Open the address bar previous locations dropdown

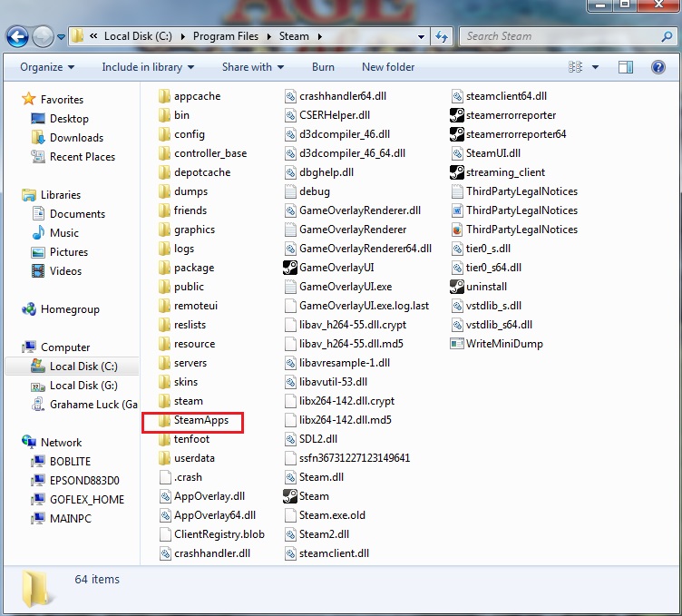click(421, 36)
